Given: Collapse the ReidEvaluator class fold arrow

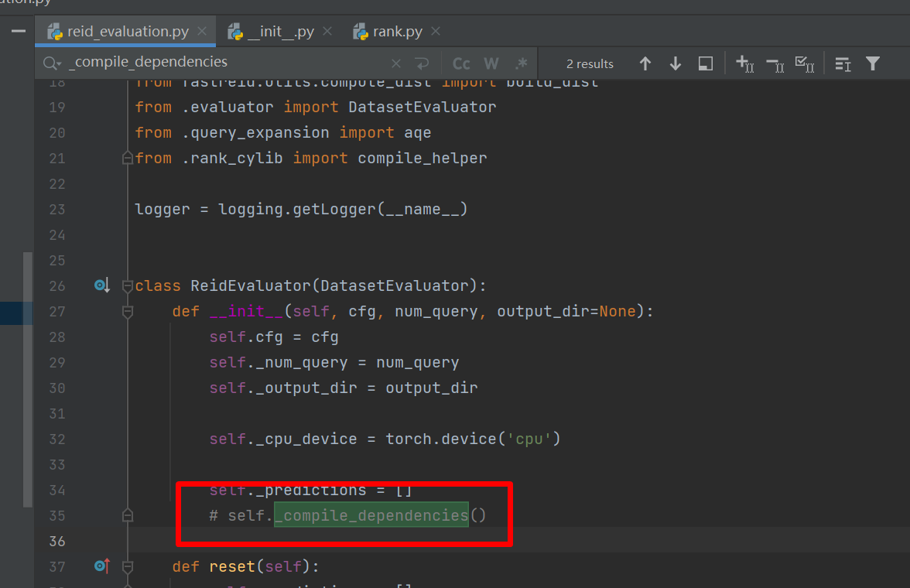Looking at the screenshot, I should [126, 285].
